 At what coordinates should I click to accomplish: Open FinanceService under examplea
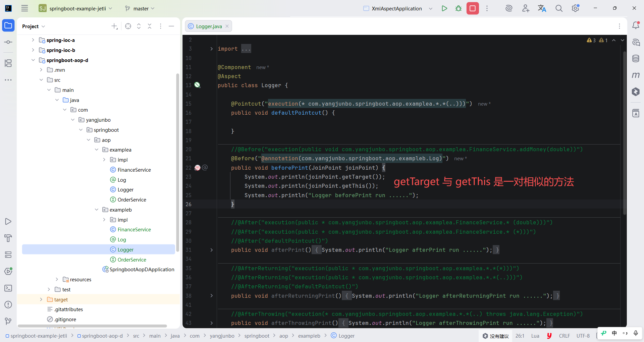134,170
